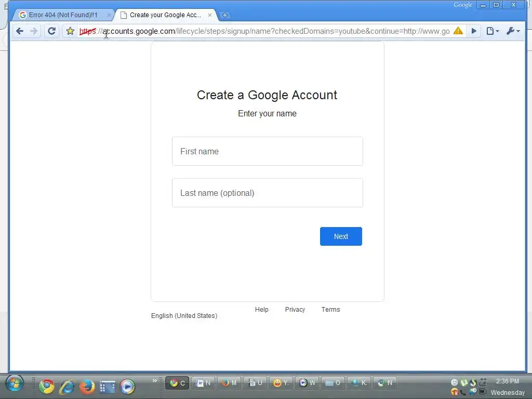Open the wrench settings menu
The image size is (532, 399).
pos(513,31)
